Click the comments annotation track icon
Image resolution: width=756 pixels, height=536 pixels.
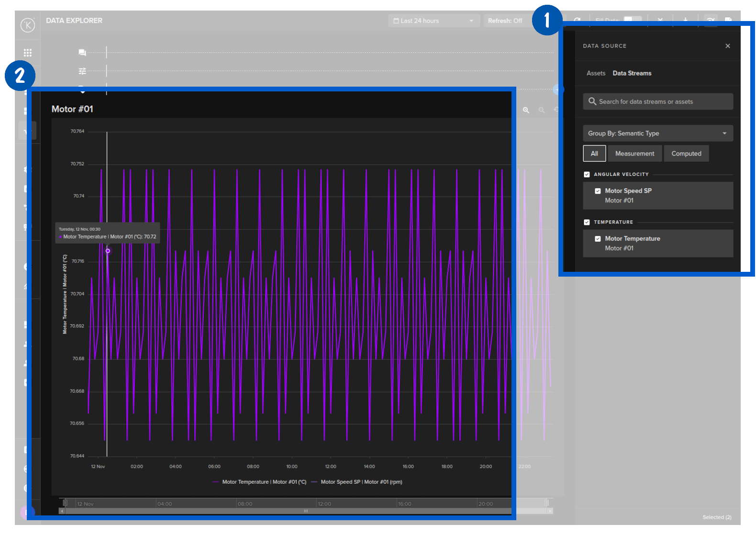[82, 52]
